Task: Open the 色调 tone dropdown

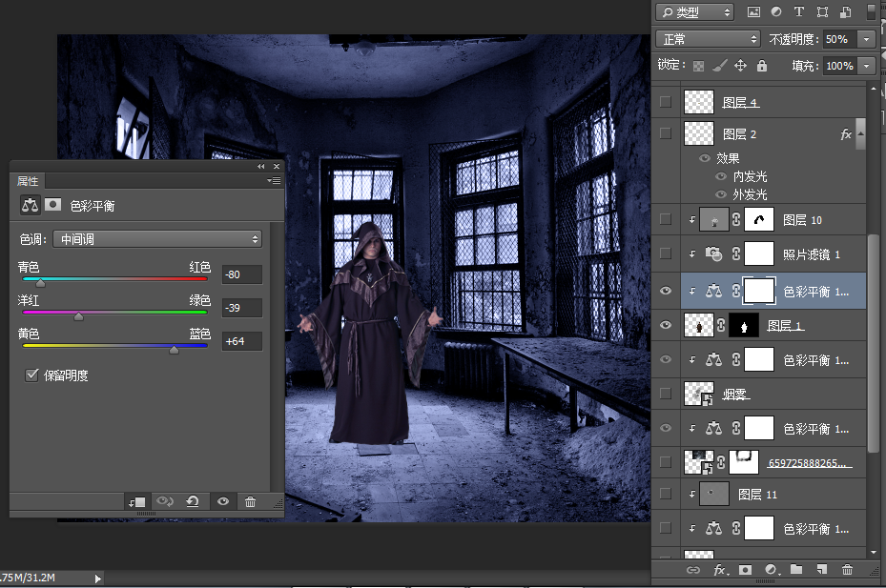Action: coord(157,239)
